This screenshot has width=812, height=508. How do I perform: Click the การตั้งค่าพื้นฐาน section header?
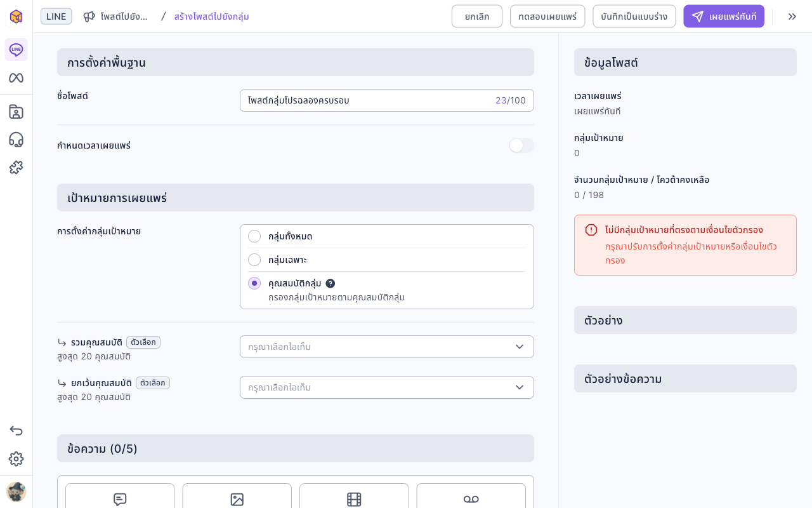pos(296,62)
